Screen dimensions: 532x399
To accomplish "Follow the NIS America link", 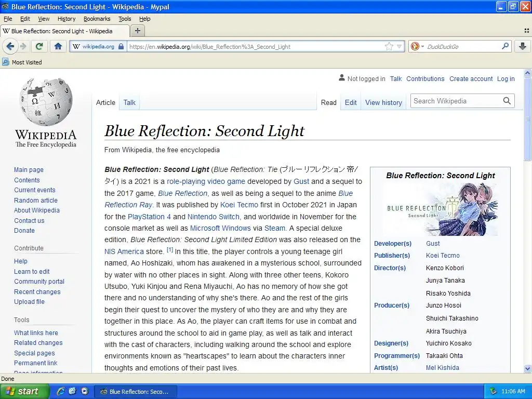I will click(124, 251).
